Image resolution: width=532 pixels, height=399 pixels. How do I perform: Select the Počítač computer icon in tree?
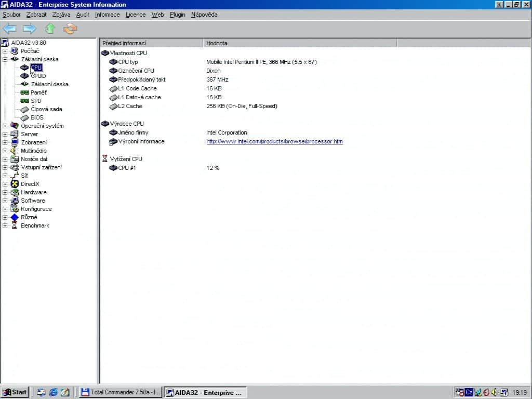tap(14, 51)
